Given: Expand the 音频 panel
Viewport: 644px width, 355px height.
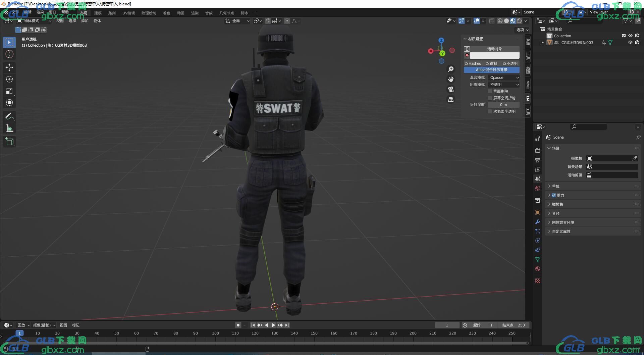Looking at the screenshot, I should pos(593,213).
